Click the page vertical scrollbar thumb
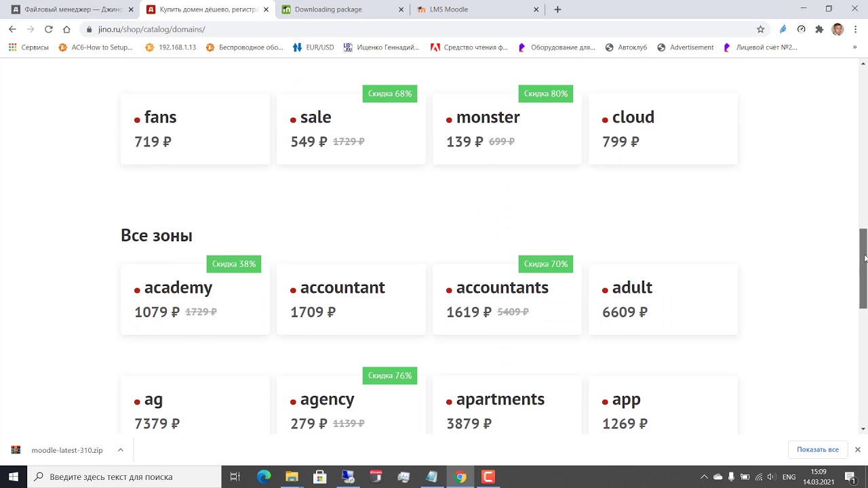Viewport: 868px width, 488px height. pos(863,268)
